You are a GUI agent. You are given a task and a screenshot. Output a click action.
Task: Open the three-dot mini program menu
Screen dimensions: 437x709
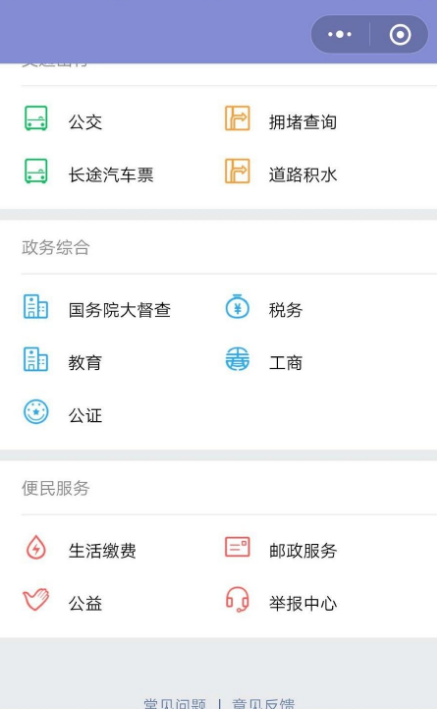click(x=340, y=34)
